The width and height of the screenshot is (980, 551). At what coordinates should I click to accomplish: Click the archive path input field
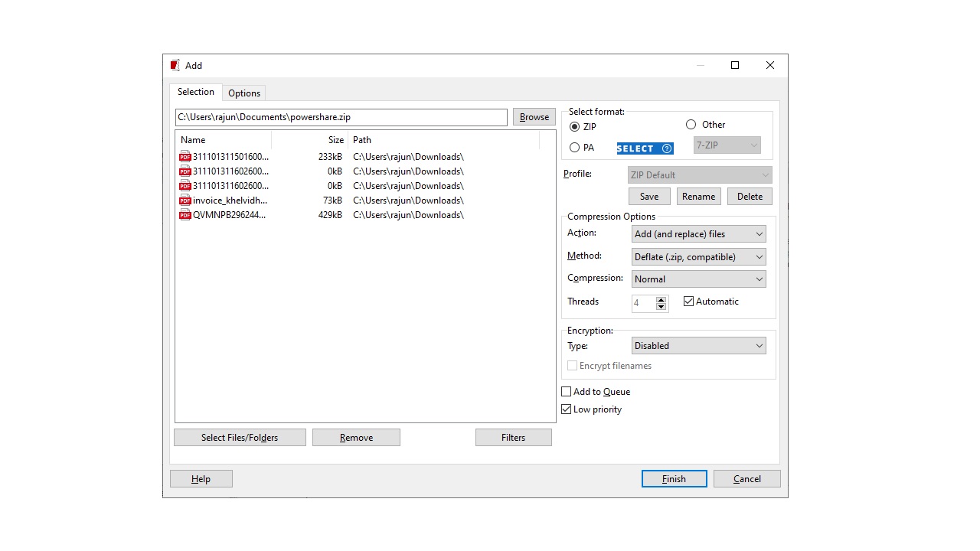pos(341,117)
